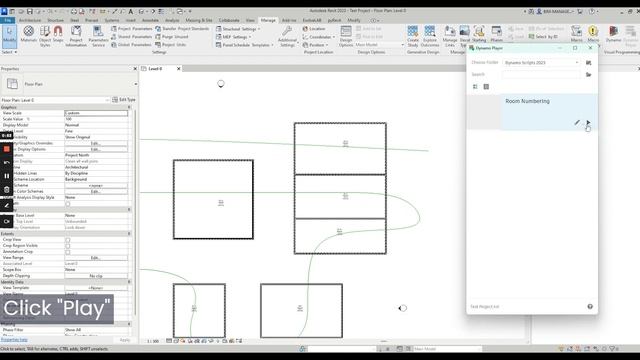This screenshot has height=360, width=640.
Task: Stop the screen recording
Action: (x=7, y=149)
